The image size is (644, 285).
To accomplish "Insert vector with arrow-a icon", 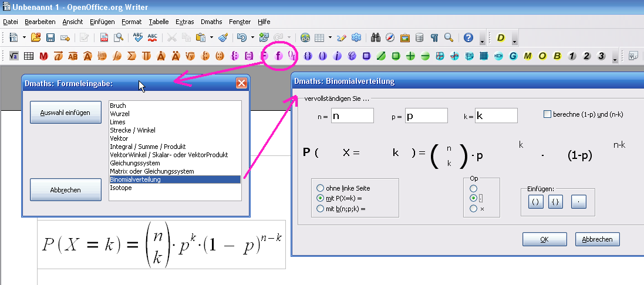I will point(58,56).
